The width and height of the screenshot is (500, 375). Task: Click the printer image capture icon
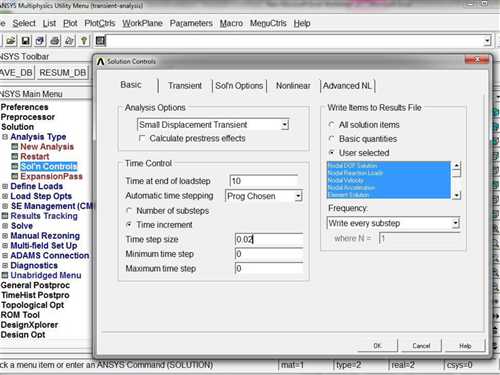55,41
